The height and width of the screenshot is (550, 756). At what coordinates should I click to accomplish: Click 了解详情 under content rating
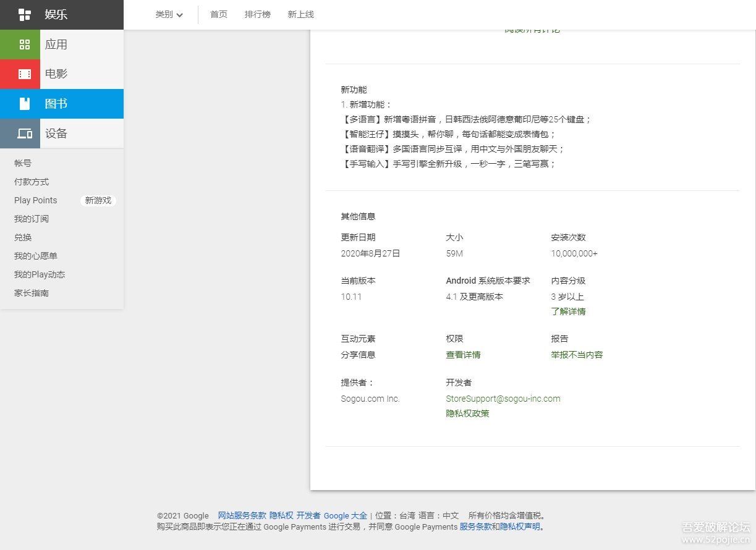569,311
